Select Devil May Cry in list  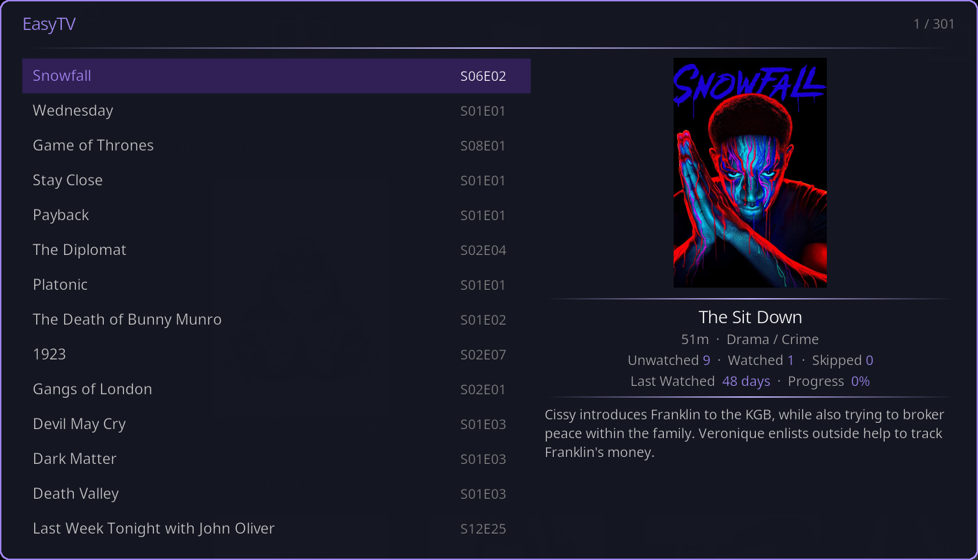[277, 424]
